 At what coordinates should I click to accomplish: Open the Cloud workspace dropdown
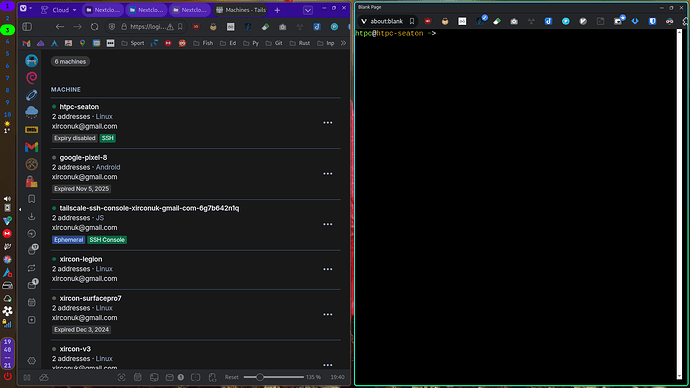(x=59, y=10)
